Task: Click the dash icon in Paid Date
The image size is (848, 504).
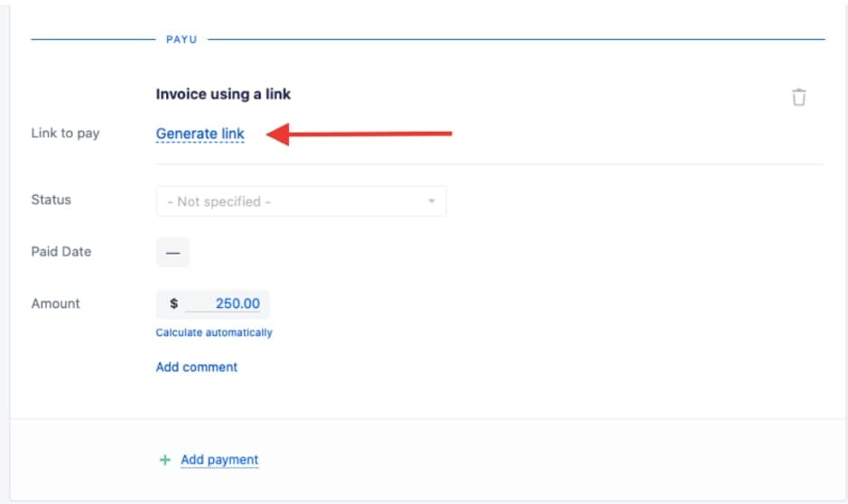Action: (x=173, y=253)
